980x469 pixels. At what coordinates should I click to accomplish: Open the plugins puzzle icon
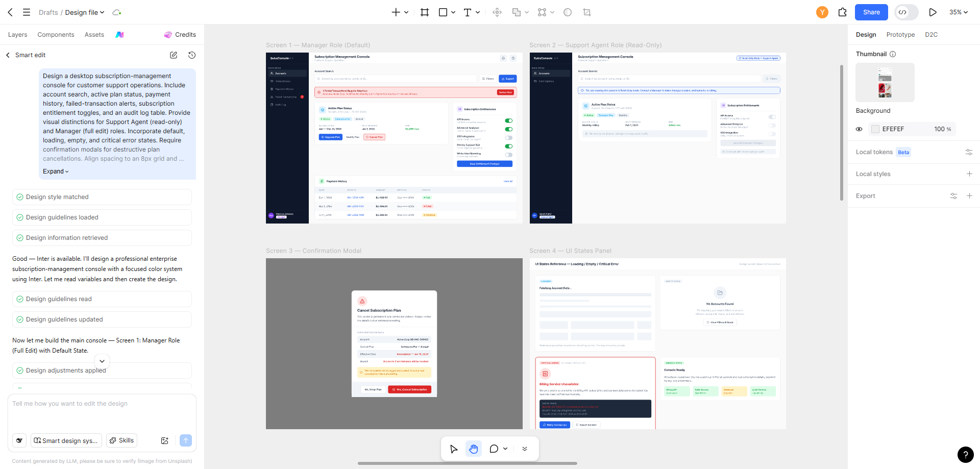843,12
